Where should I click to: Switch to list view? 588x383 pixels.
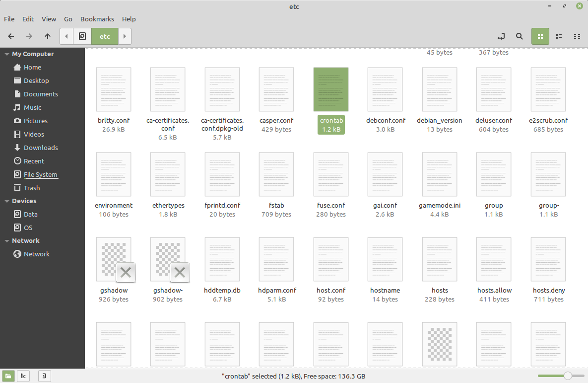point(559,36)
